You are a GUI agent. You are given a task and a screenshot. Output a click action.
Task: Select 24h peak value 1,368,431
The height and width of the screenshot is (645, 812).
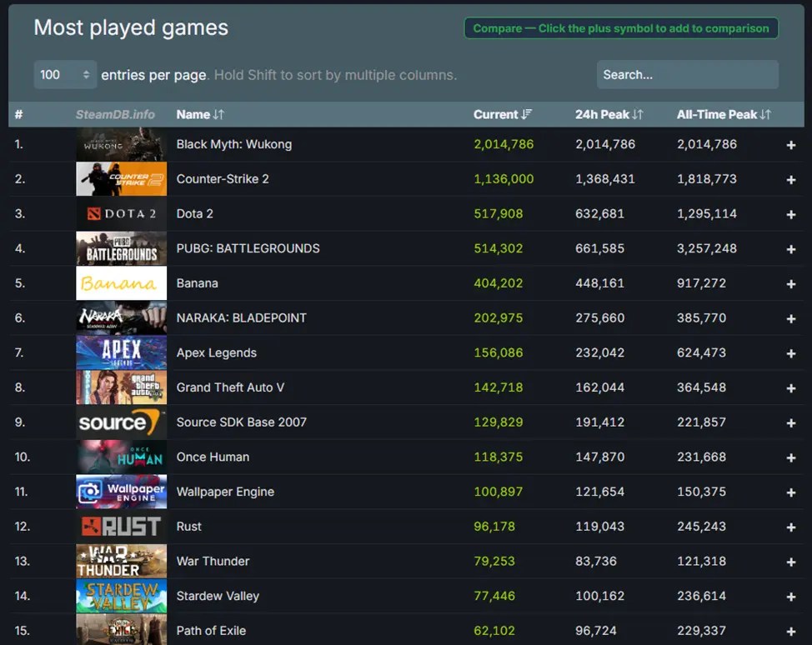point(605,178)
